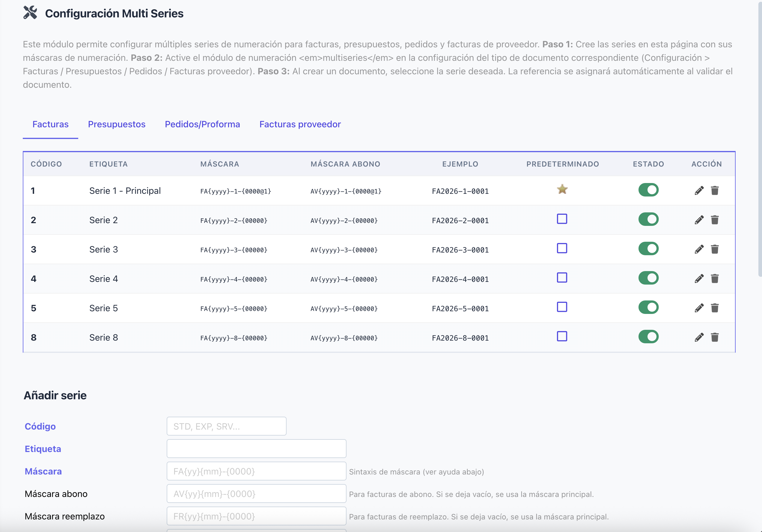Delete Serie 2 using trash icon
762x532 pixels.
715,220
